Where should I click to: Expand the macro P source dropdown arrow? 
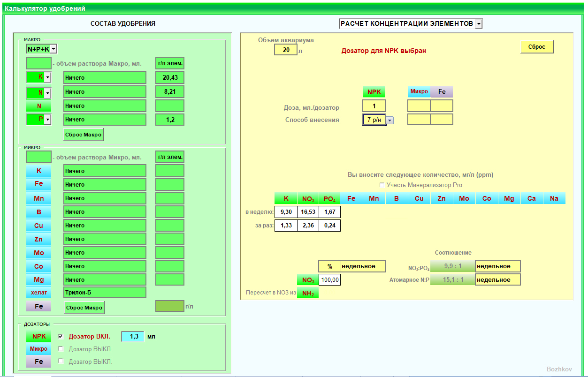[47, 120]
